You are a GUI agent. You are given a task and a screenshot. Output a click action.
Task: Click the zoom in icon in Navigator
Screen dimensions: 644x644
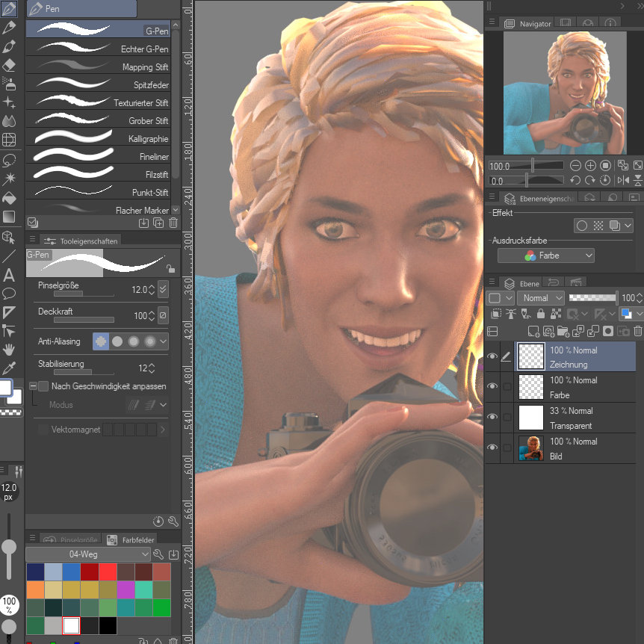coord(590,166)
